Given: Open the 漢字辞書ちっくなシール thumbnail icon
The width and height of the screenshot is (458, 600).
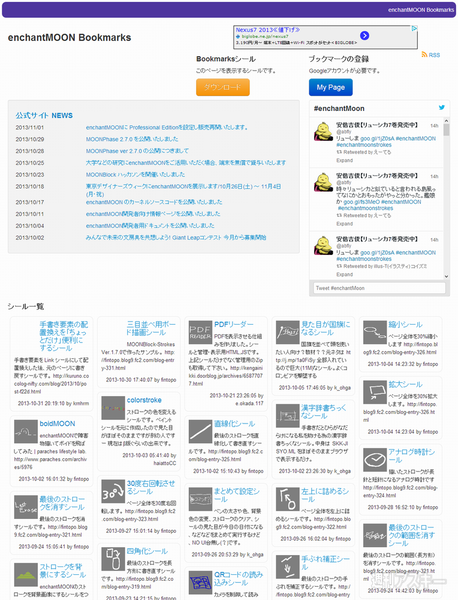Looking at the screenshot, I should [x=287, y=416].
